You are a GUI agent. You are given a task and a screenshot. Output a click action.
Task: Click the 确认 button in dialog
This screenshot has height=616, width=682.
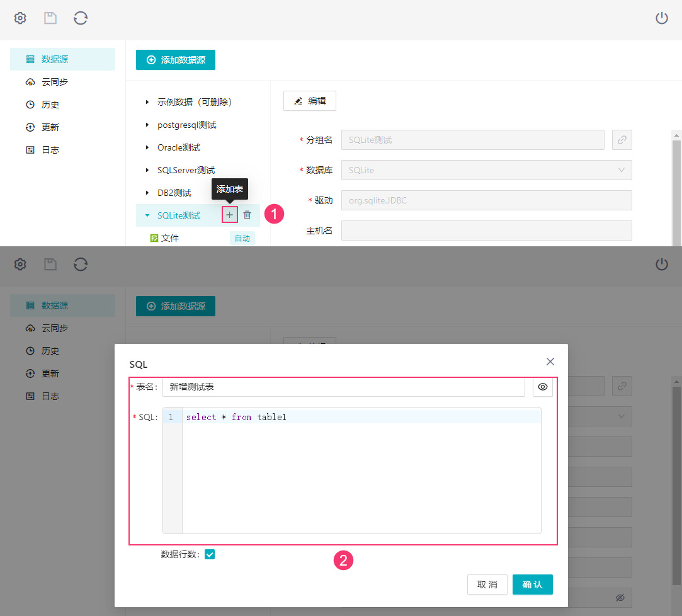tap(532, 585)
